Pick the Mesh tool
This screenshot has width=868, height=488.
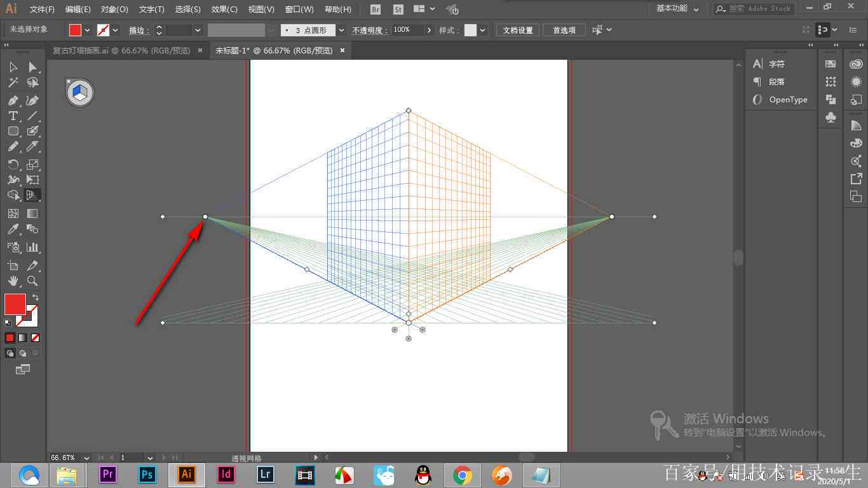coord(13,213)
